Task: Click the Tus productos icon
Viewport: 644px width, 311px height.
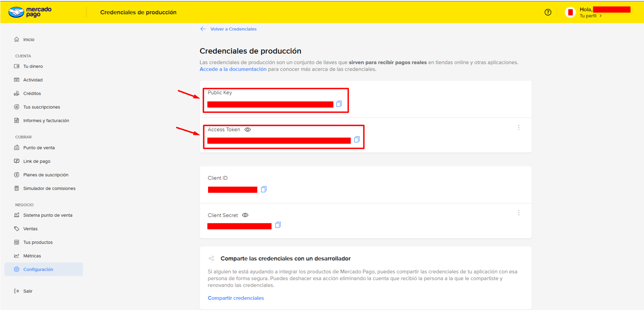Action: pyautogui.click(x=17, y=242)
